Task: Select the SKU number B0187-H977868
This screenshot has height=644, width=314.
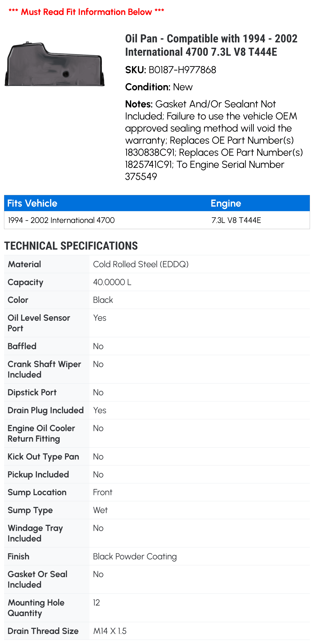Action: click(182, 70)
